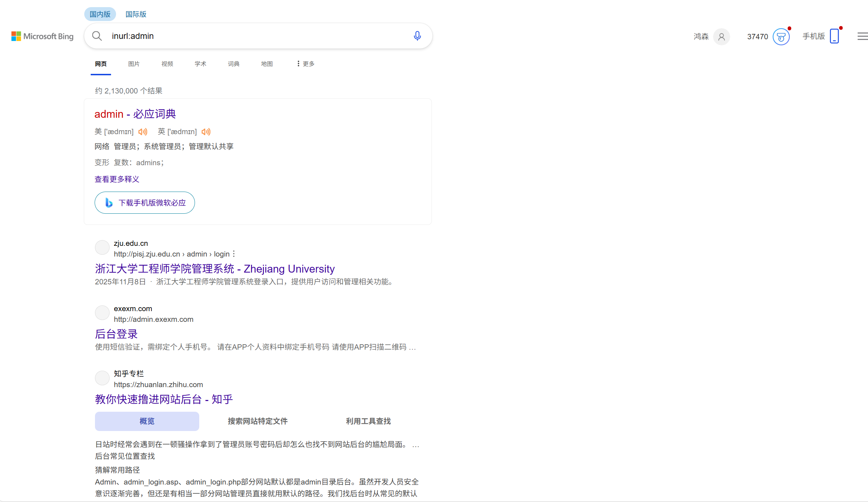This screenshot has height=502, width=868.
Task: Open the 词典 tab
Action: coord(234,64)
